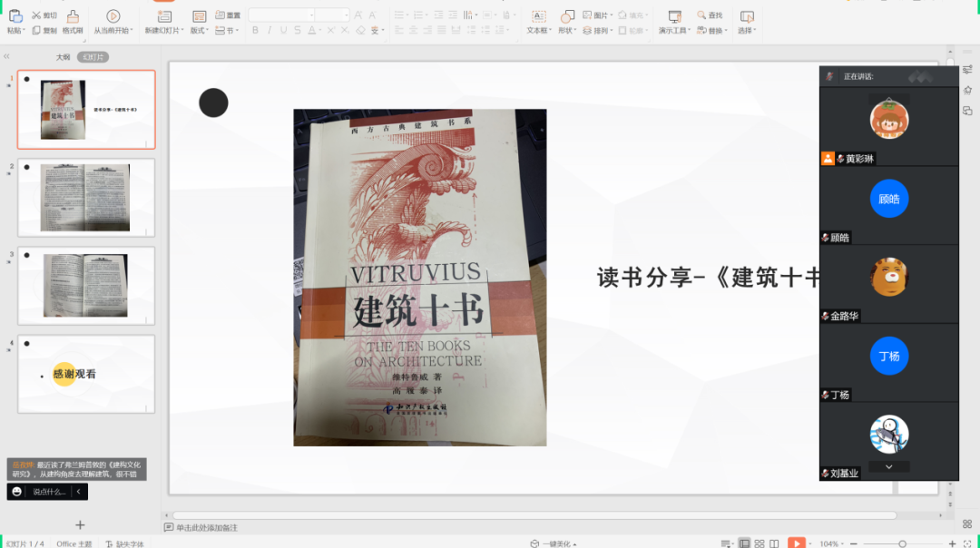Toggle Italic formatting button
980x548 pixels.
269,31
